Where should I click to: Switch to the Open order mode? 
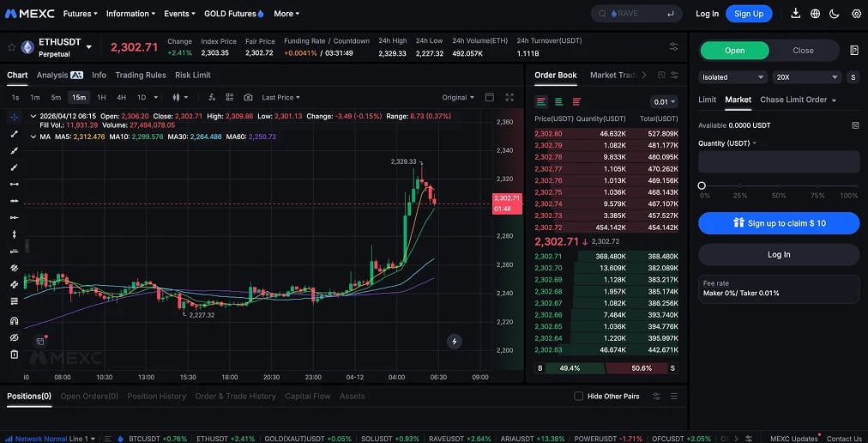pyautogui.click(x=734, y=51)
